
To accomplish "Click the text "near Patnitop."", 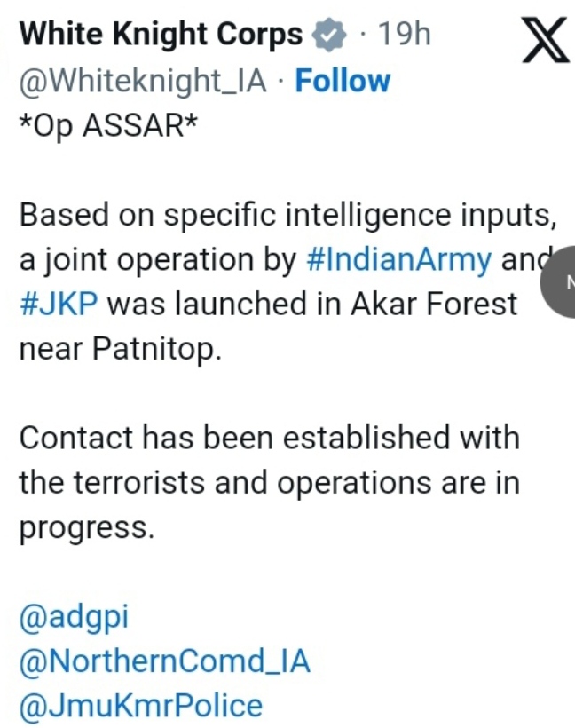I will click(x=117, y=349).
